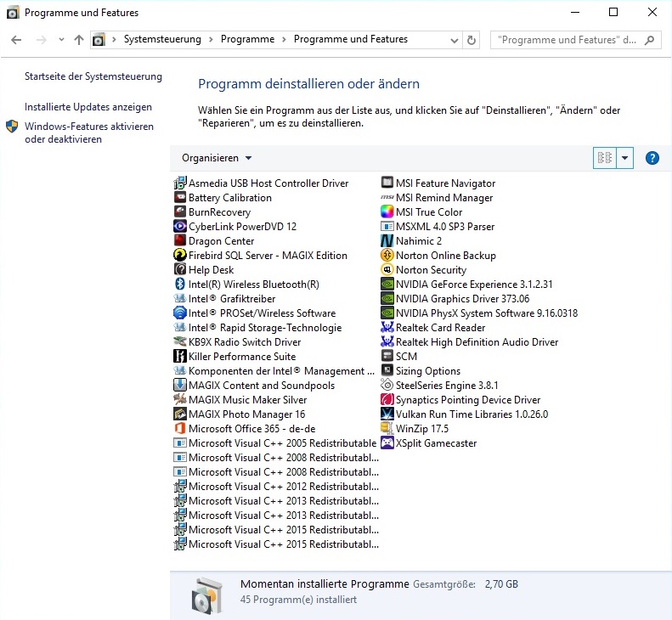The image size is (672, 620).
Task: Go back with the back arrow
Action: pyautogui.click(x=16, y=40)
